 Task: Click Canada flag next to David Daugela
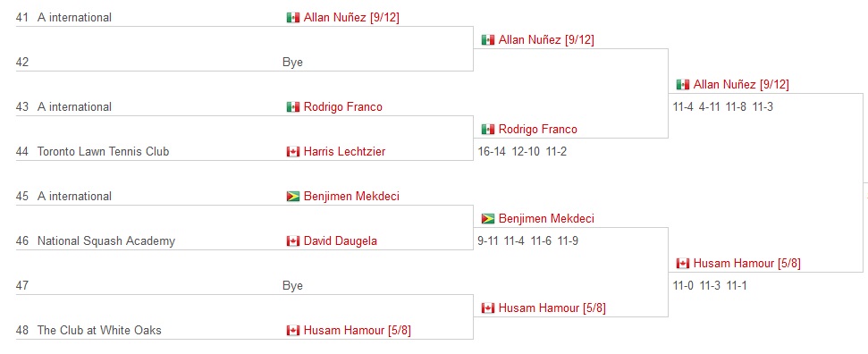(x=293, y=241)
